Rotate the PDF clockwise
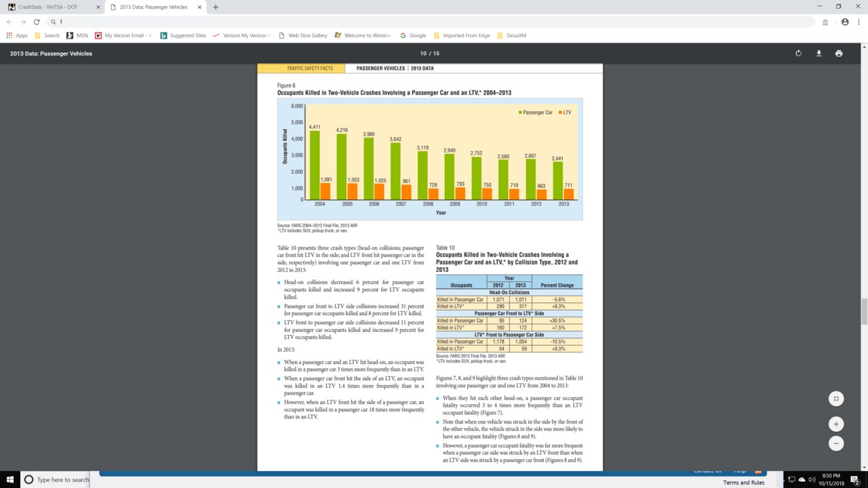 click(798, 54)
